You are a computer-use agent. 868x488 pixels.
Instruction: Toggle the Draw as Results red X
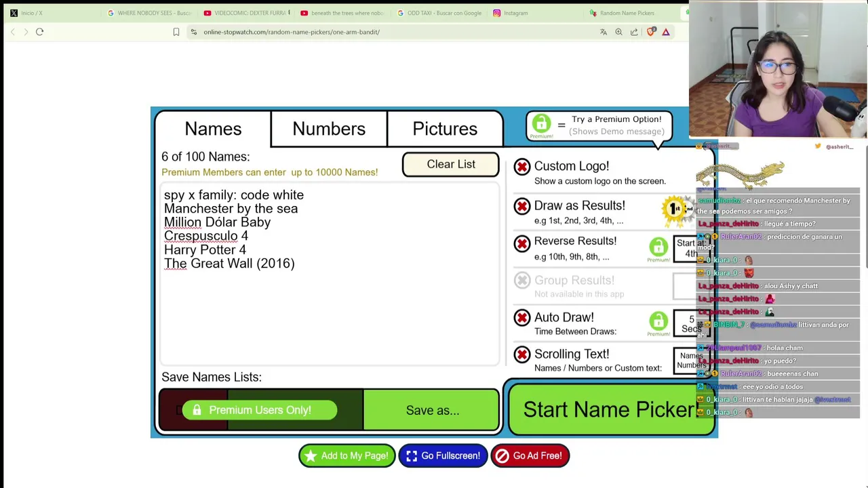coord(522,206)
